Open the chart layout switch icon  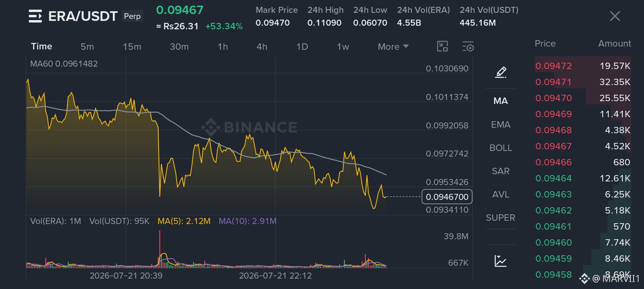coord(442,47)
